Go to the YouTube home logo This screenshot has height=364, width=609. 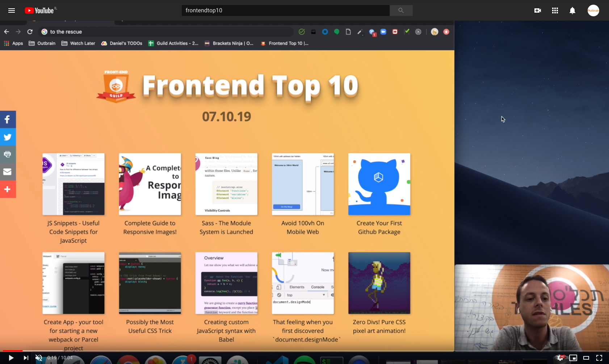coord(39,10)
